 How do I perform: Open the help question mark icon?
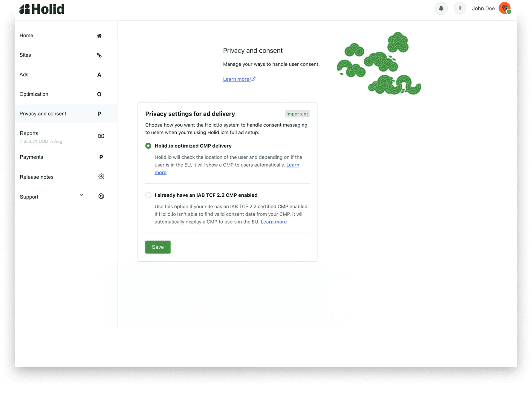pyautogui.click(x=460, y=8)
